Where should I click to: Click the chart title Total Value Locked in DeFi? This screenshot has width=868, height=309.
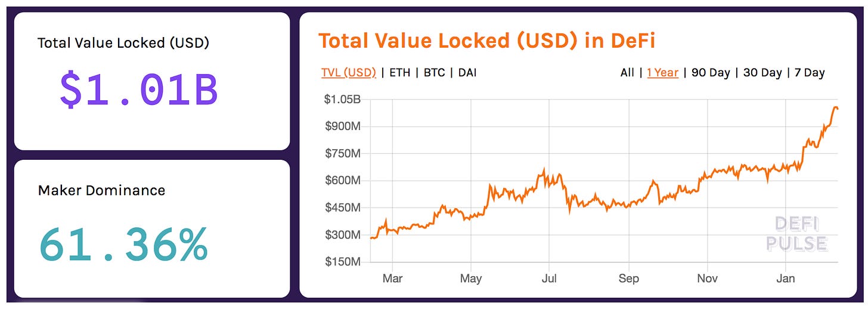tap(486, 41)
